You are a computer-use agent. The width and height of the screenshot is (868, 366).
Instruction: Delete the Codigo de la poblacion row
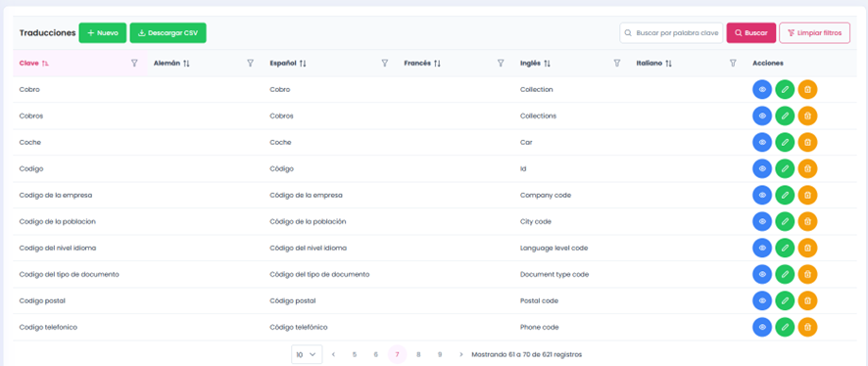[807, 222]
